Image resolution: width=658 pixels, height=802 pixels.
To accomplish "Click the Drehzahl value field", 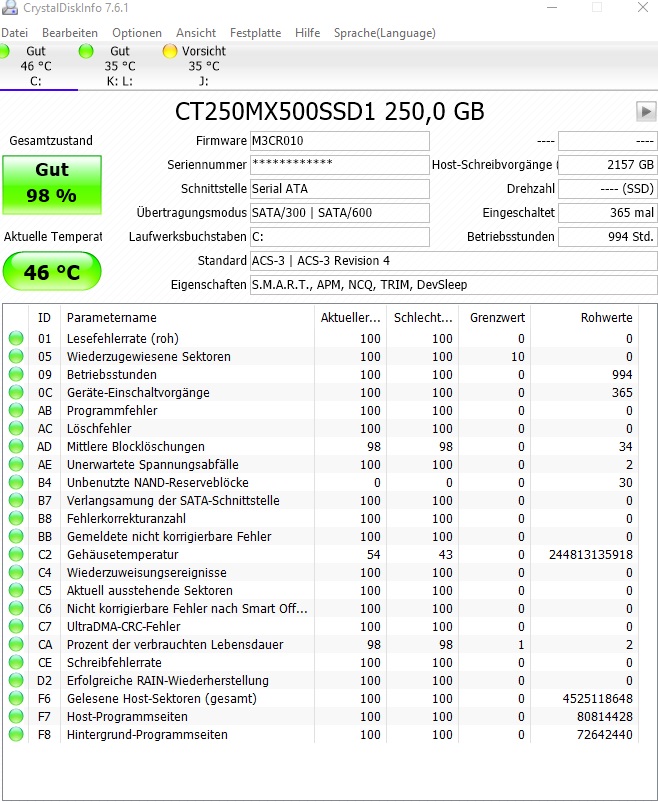I will pyautogui.click(x=607, y=189).
